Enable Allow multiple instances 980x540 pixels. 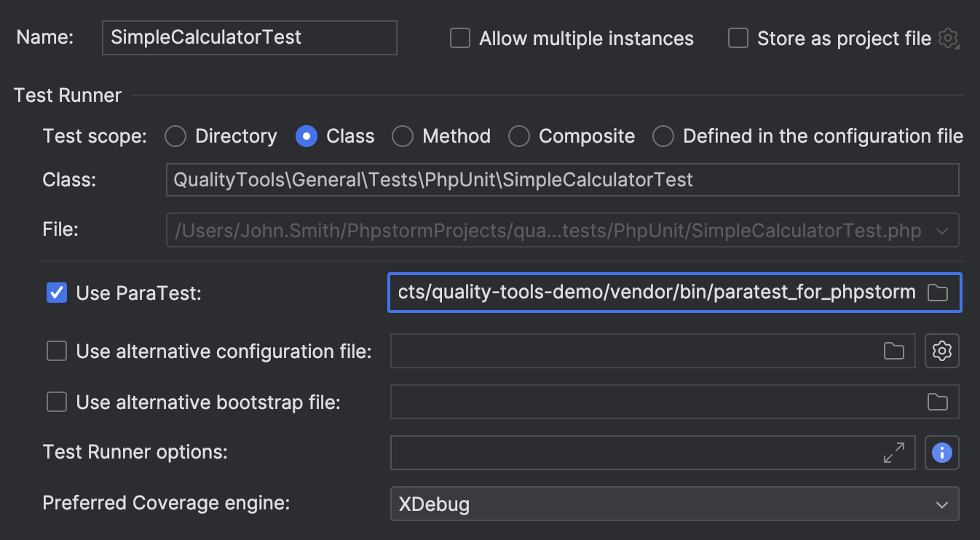tap(459, 38)
